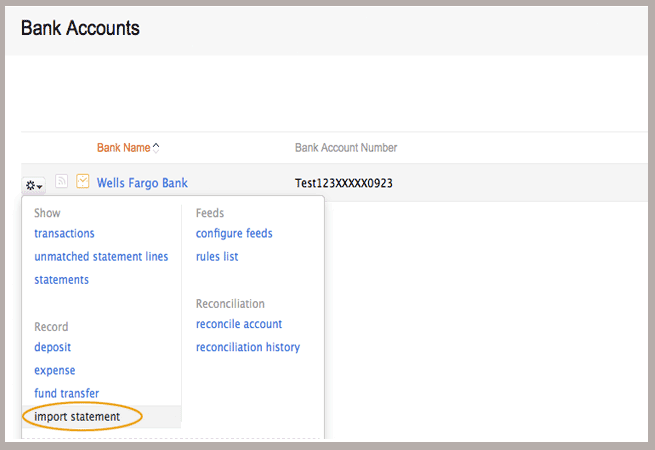Record a deposit

(52, 347)
